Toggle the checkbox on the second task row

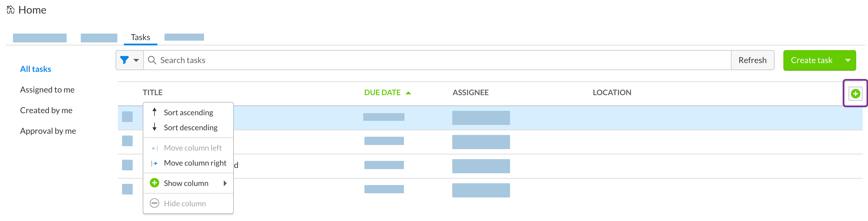coord(127,141)
